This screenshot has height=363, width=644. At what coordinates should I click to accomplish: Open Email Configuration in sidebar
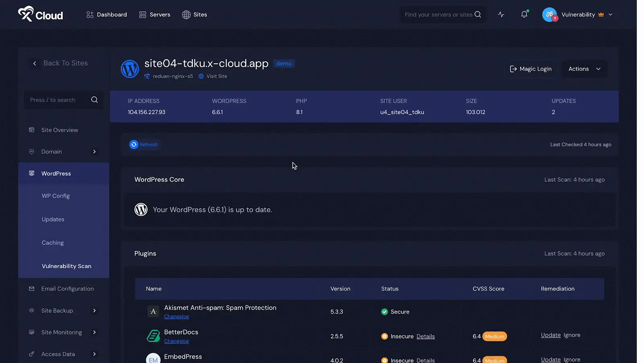click(x=68, y=289)
